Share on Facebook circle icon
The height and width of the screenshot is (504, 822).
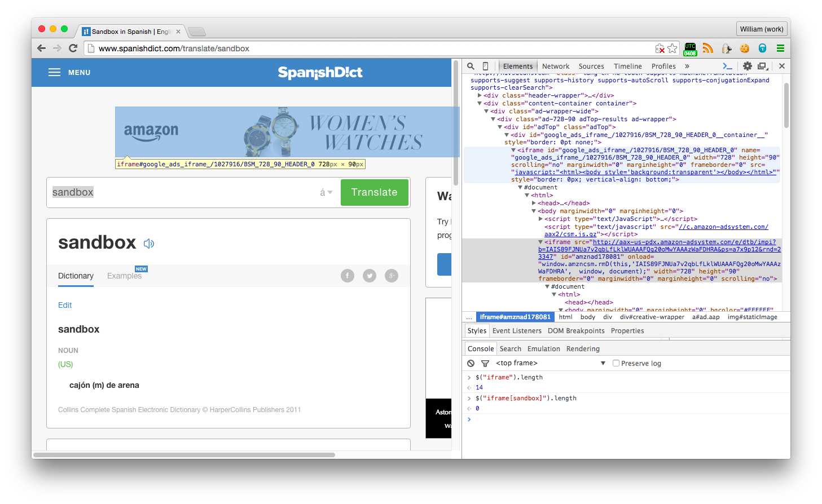pos(348,276)
